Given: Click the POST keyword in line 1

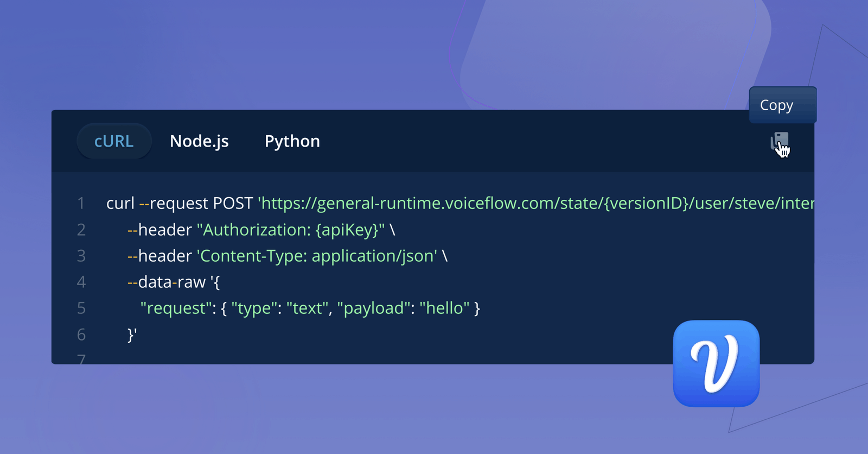Looking at the screenshot, I should point(233,203).
